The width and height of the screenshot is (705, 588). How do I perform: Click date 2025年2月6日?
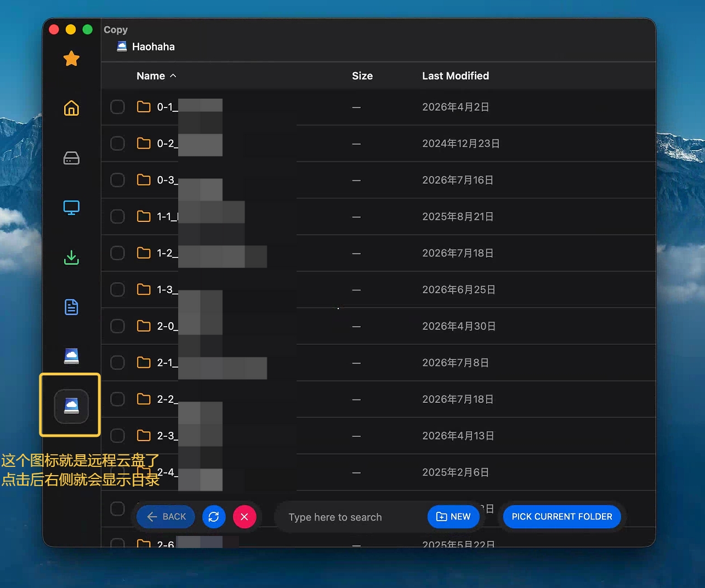[456, 472]
